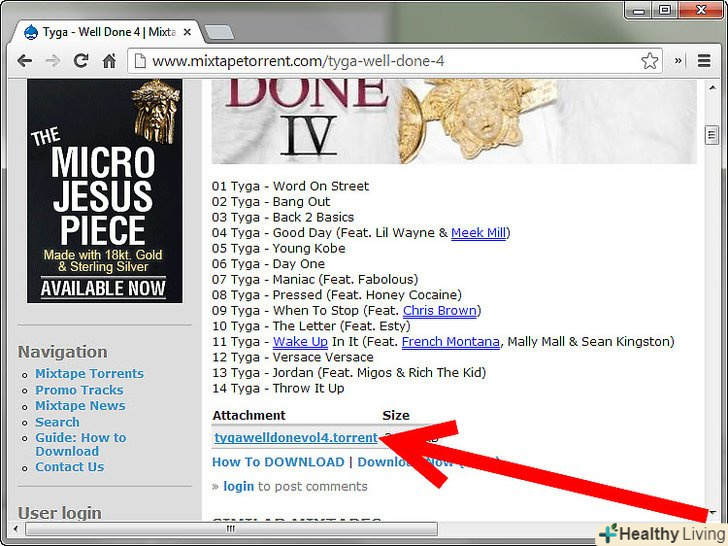Image resolution: width=728 pixels, height=546 pixels.
Task: Click track 07 Tyga - Maniac text
Action: [x=315, y=280]
